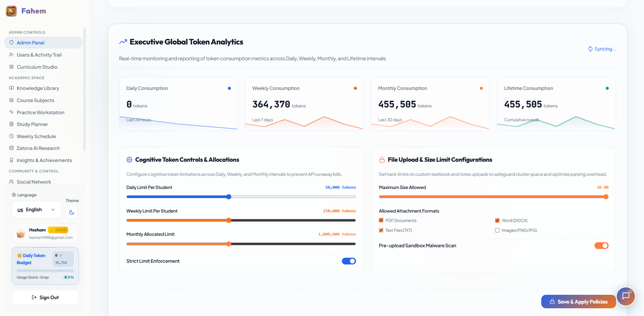
Task: Click the Cognitive Token Controls gear icon
Action: click(x=129, y=160)
